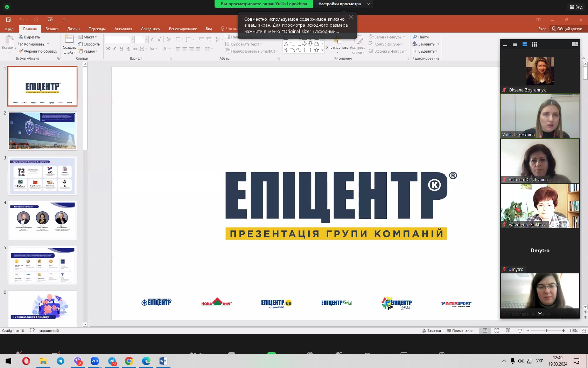Start slideshow from beginning via quick access toolbar

pyautogui.click(x=50, y=20)
